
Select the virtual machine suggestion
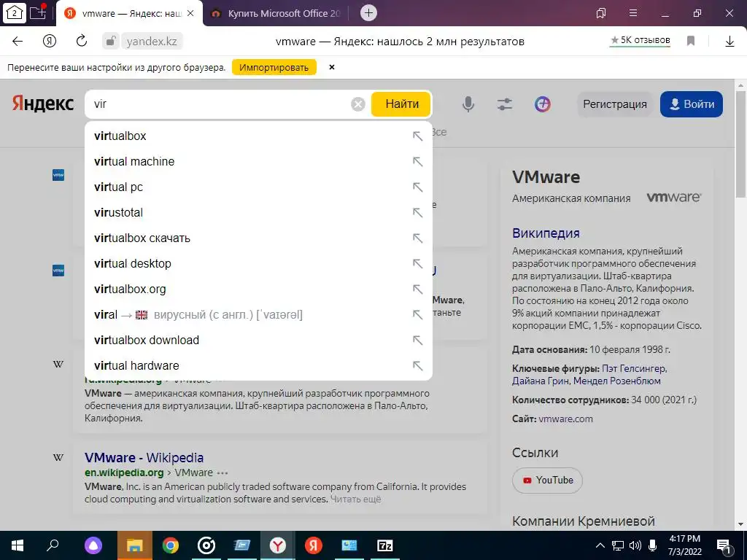[258, 161]
